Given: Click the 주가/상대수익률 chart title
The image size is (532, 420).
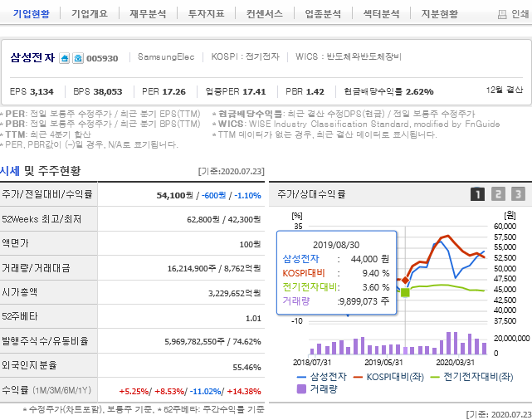Looking at the screenshot, I should pos(311,194).
